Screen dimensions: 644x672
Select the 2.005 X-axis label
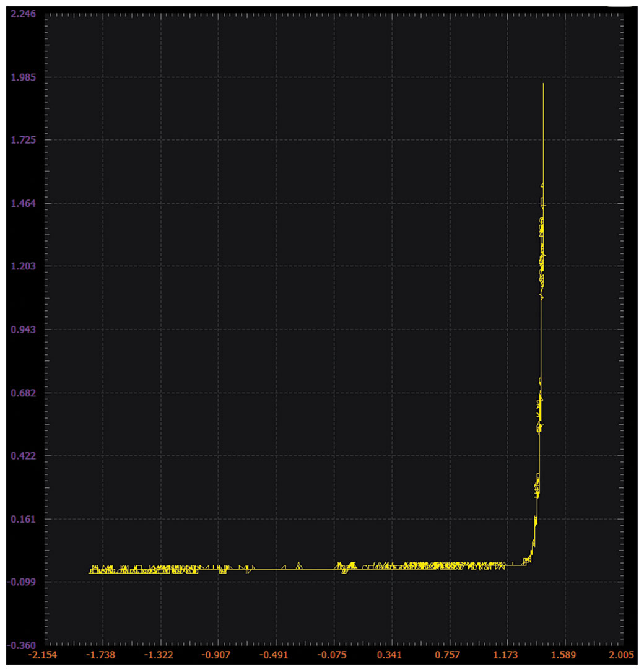click(x=621, y=655)
